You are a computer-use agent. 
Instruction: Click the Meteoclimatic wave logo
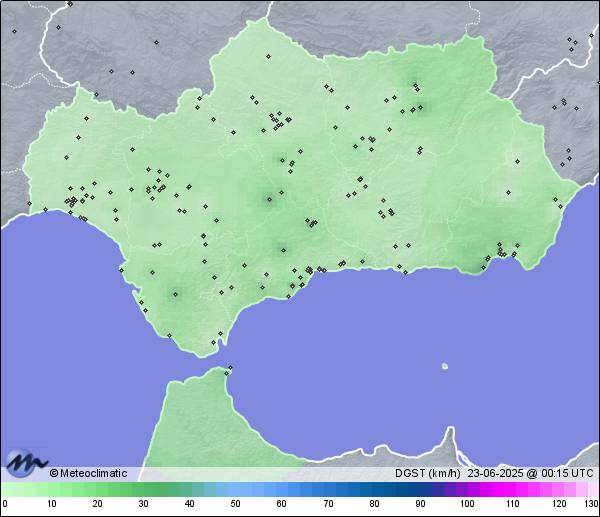[x=27, y=464]
